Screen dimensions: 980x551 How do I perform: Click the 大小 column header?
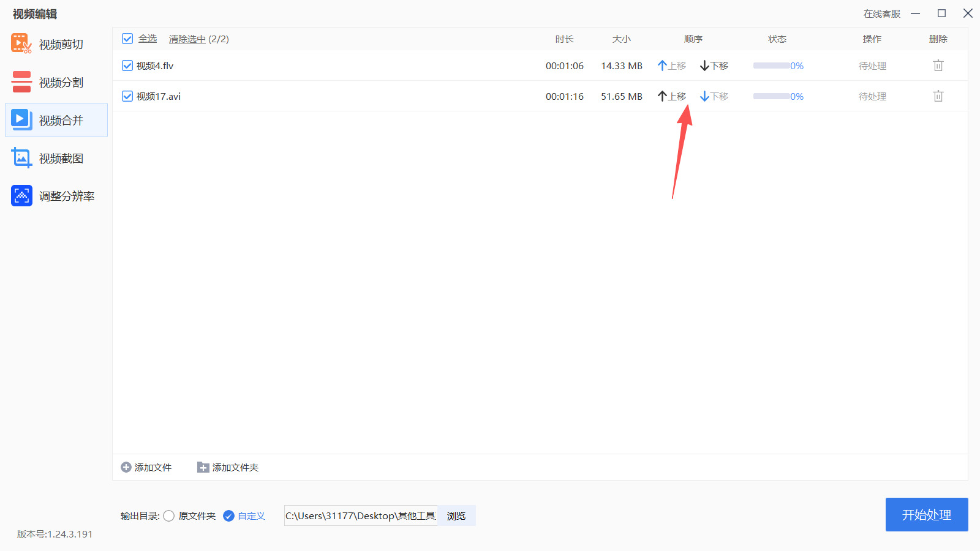click(622, 39)
